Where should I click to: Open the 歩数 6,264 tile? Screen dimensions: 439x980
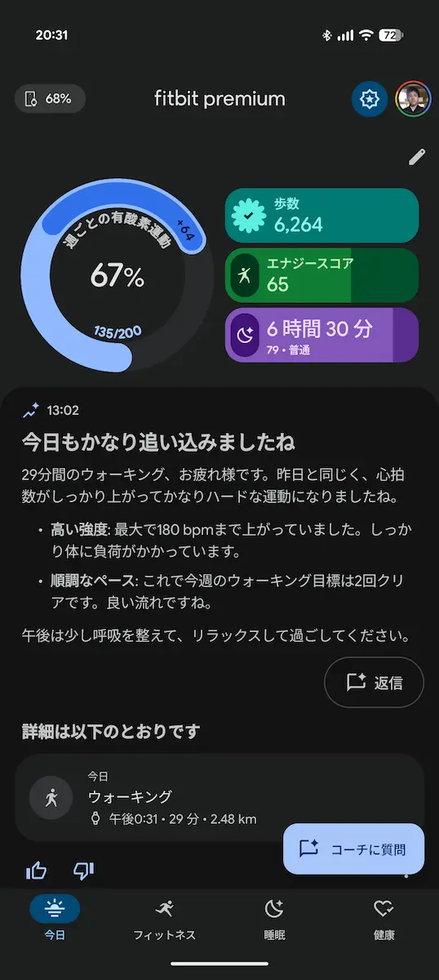point(321,216)
